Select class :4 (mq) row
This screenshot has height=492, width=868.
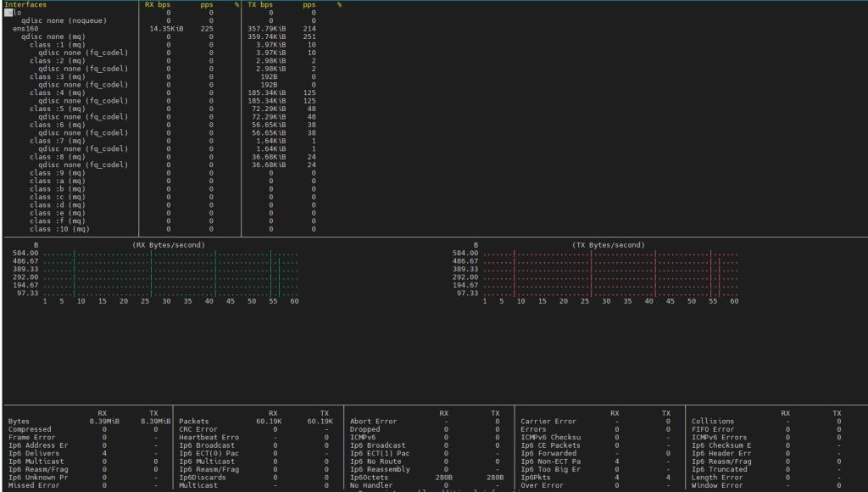pos(56,92)
